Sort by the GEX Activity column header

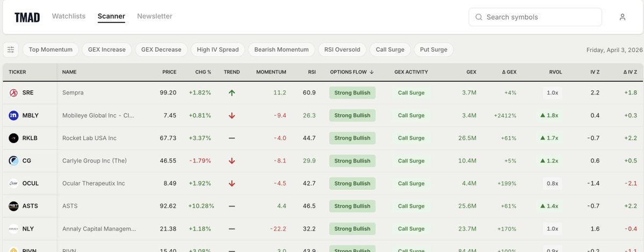[x=411, y=72]
